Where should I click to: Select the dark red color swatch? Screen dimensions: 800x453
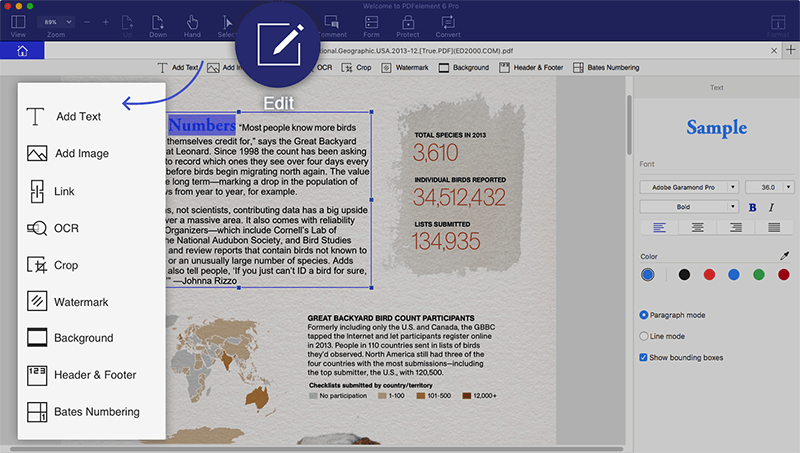pyautogui.click(x=784, y=275)
